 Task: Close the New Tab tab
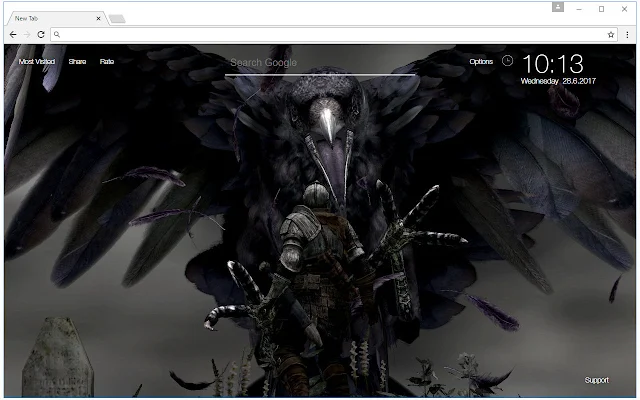[98, 18]
